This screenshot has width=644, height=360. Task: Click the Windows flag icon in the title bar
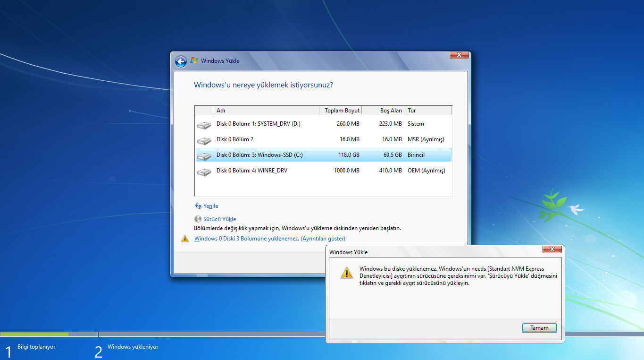click(194, 61)
